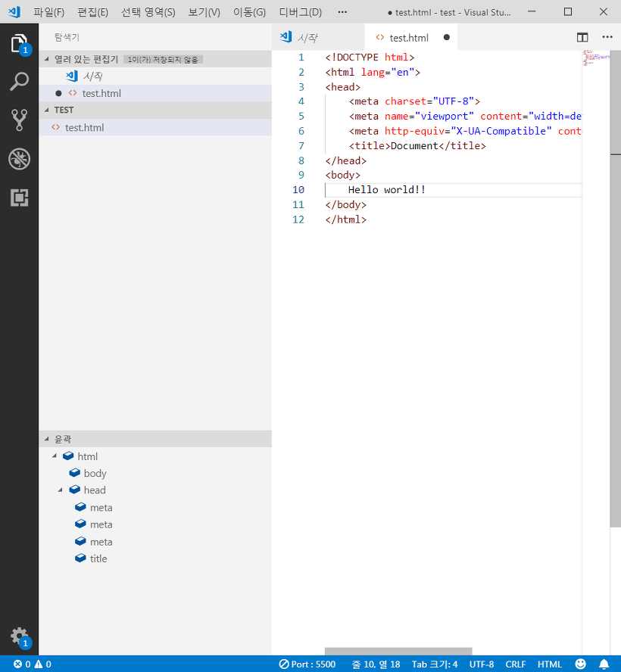Click the closing </html> tag line
This screenshot has height=672, width=621.
click(345, 219)
